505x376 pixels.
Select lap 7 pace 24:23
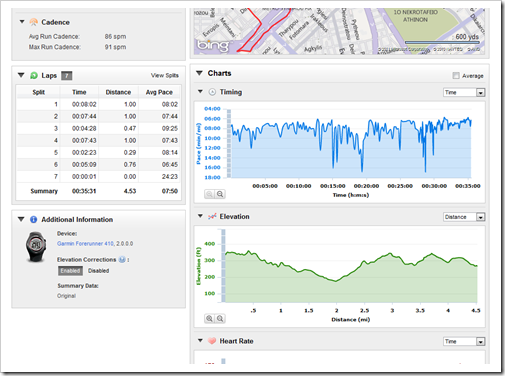tap(170, 176)
